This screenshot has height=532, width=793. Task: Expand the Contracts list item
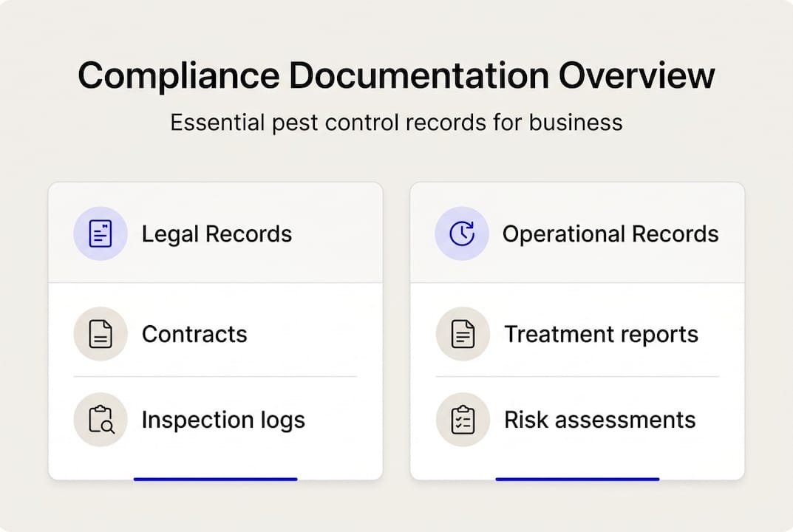tap(194, 333)
